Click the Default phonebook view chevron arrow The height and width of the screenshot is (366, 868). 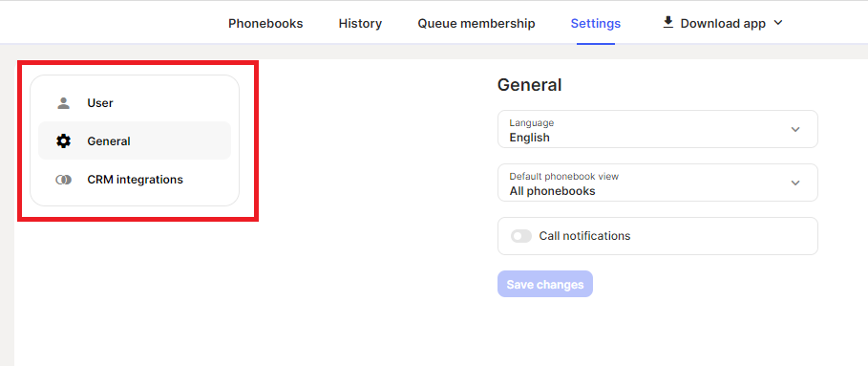pos(795,183)
